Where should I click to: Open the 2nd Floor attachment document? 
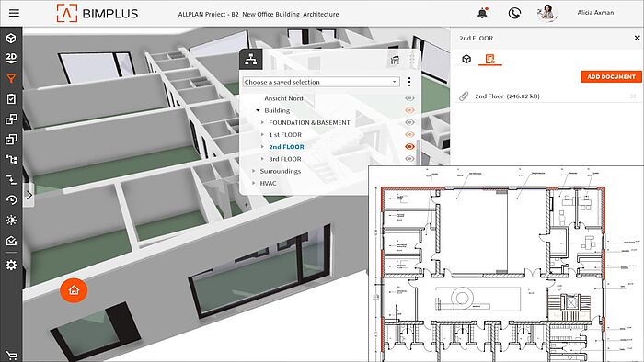coord(507,96)
